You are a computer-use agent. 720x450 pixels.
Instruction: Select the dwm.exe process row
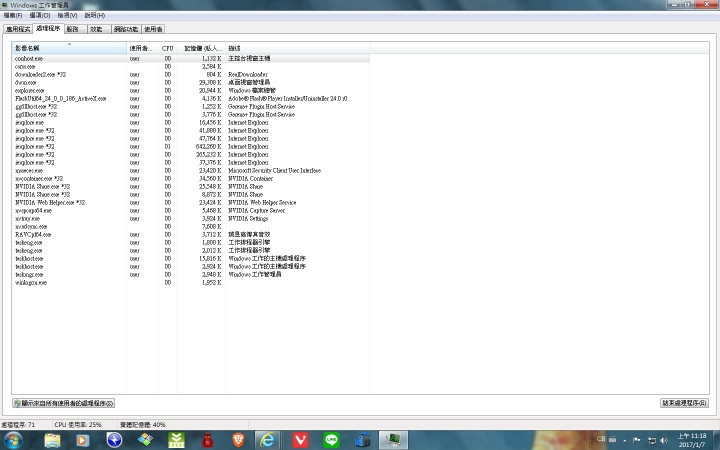[x=191, y=83]
